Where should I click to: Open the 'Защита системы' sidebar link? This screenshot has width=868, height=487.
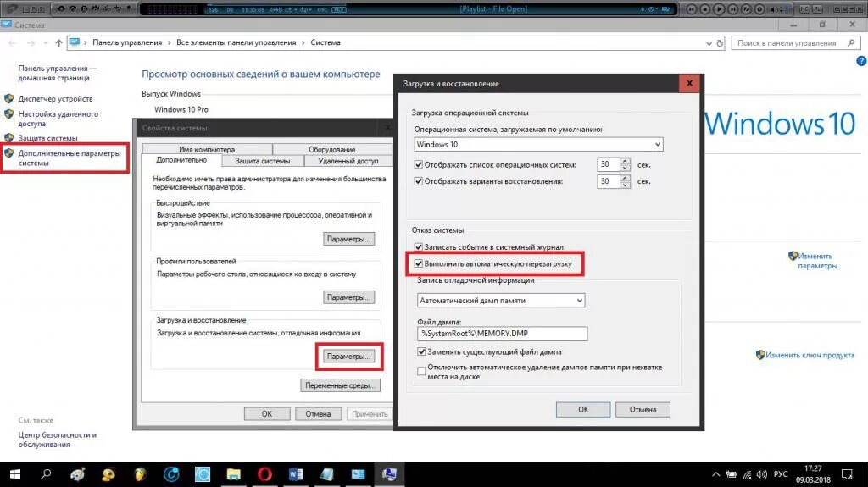(47, 138)
